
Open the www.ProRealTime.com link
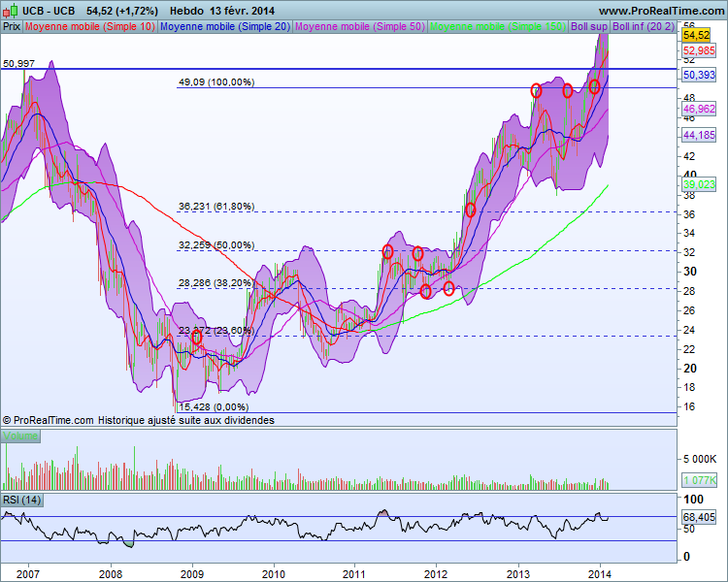[661, 11]
